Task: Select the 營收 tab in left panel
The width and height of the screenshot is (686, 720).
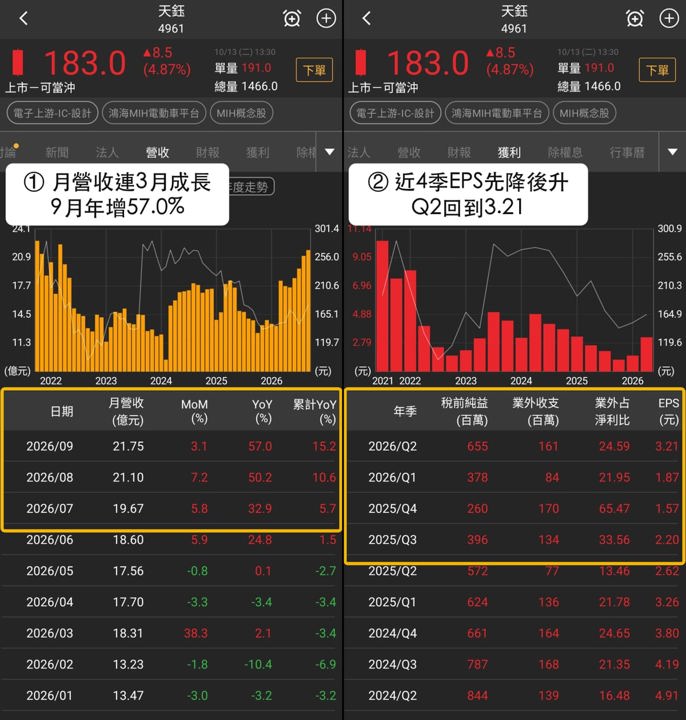Action: click(x=157, y=152)
